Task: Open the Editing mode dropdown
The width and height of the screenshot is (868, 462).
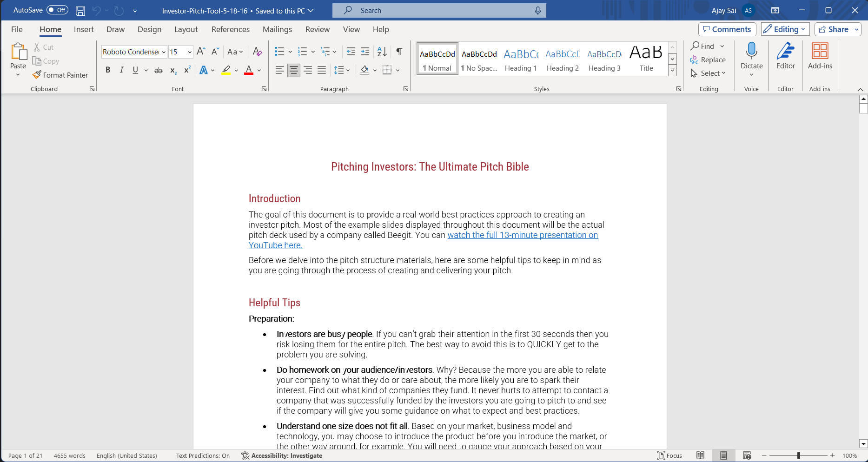Action: (786, 29)
